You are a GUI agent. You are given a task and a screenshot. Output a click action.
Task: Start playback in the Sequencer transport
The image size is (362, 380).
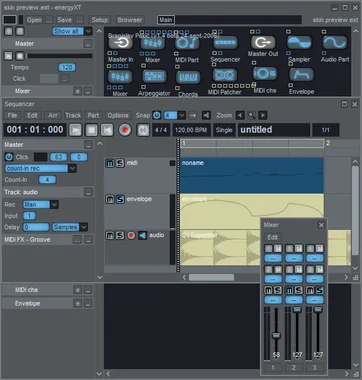[75, 130]
